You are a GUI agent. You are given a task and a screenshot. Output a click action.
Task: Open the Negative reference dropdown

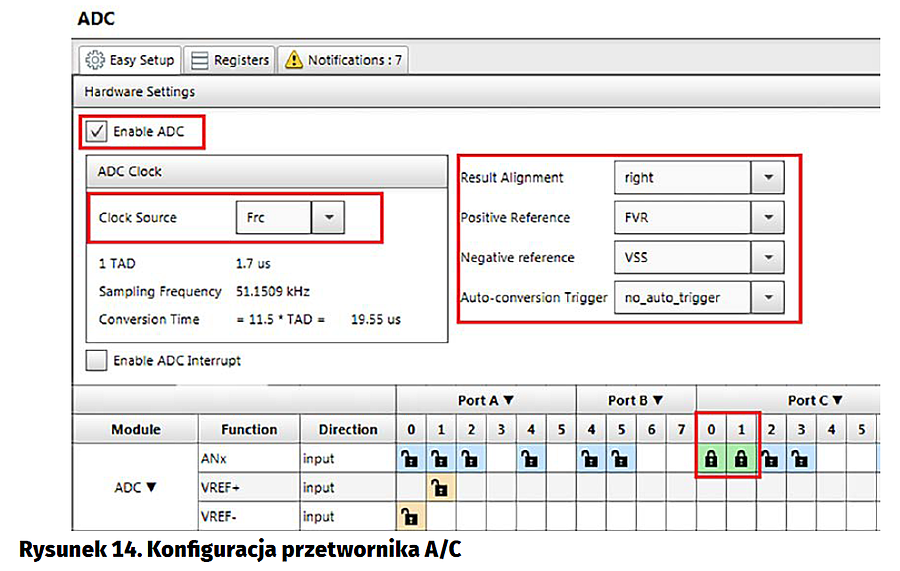click(768, 257)
